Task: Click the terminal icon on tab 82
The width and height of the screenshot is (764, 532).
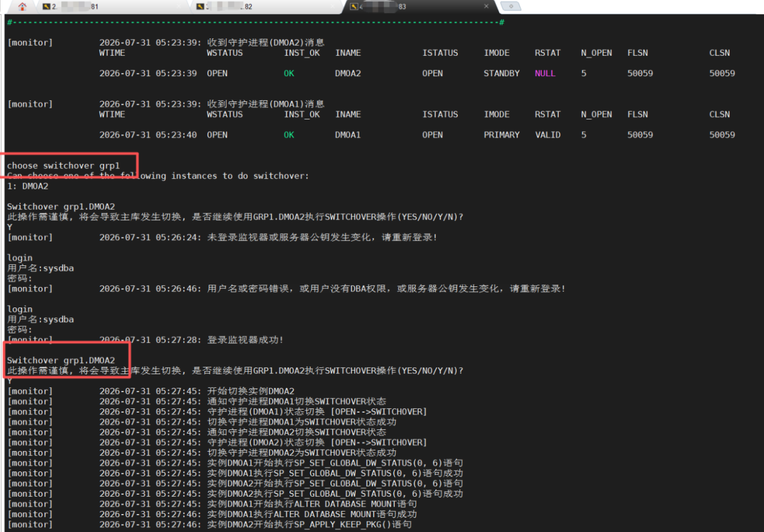Action: [200, 7]
